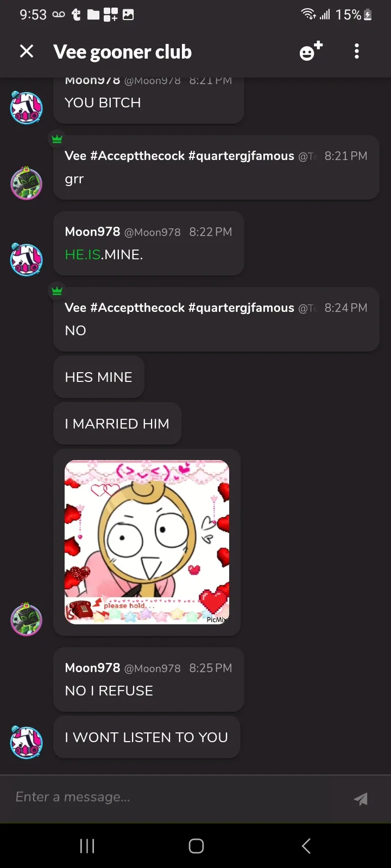Tap Moon978's avatar beside HE.IS.MINE.

click(27, 259)
